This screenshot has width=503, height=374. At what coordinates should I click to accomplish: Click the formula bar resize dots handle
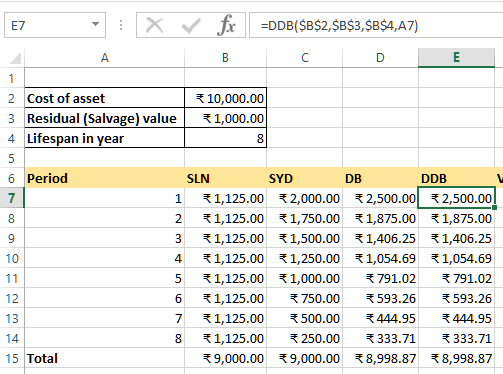tap(121, 25)
